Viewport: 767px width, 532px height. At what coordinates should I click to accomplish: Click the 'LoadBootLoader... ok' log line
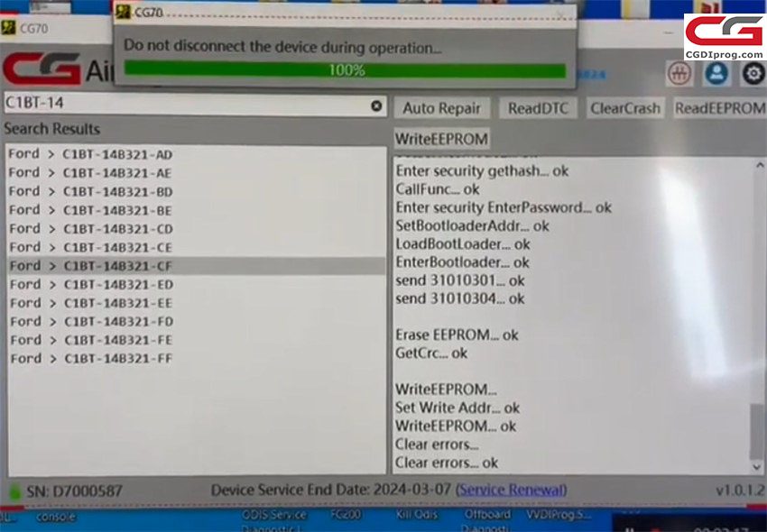click(463, 244)
